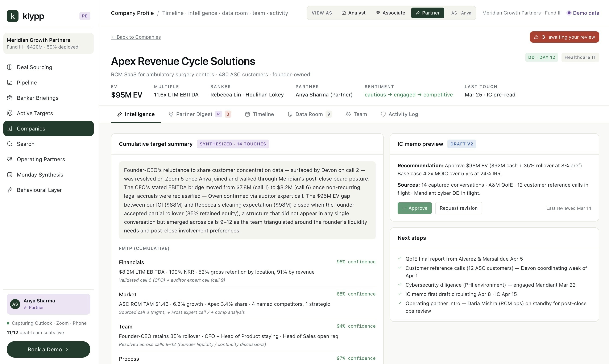Click the Last reviewed Mar 14 text
The width and height of the screenshot is (609, 364).
tap(568, 208)
